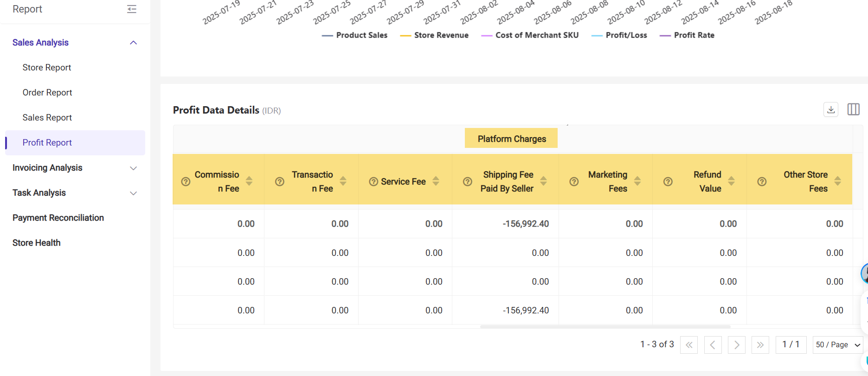This screenshot has height=376, width=868.
Task: Open Payment Reconciliation menu item
Action: click(58, 218)
